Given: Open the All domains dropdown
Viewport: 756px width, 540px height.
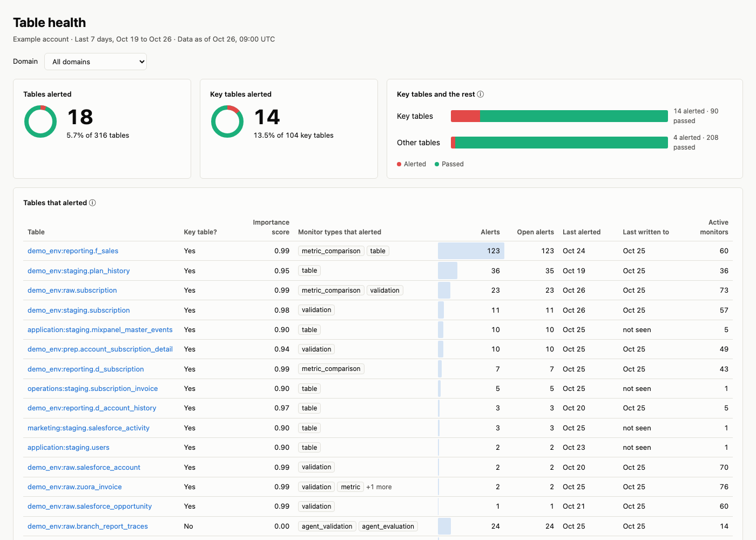Looking at the screenshot, I should [x=96, y=62].
